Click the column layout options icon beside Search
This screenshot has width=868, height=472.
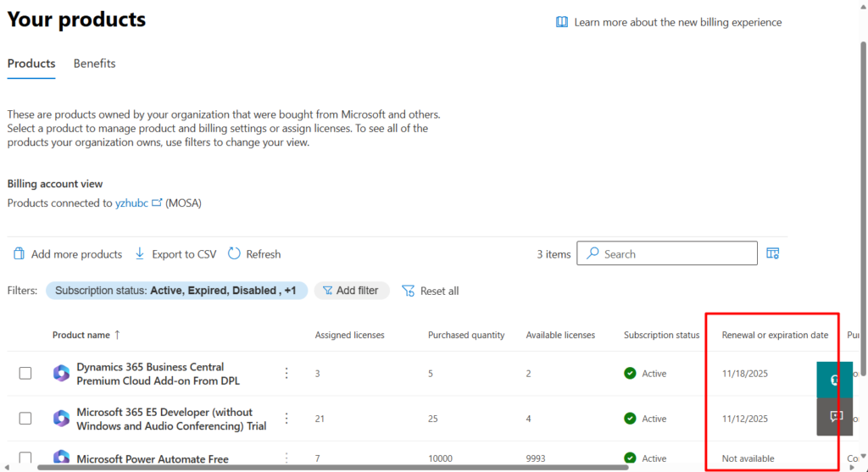pos(772,253)
